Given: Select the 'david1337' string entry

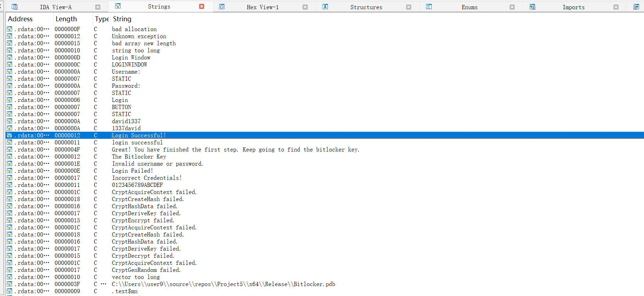Looking at the screenshot, I should pyautogui.click(x=126, y=121).
